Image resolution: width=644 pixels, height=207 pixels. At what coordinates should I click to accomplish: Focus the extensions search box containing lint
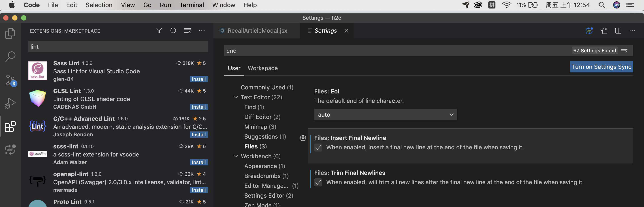[118, 47]
